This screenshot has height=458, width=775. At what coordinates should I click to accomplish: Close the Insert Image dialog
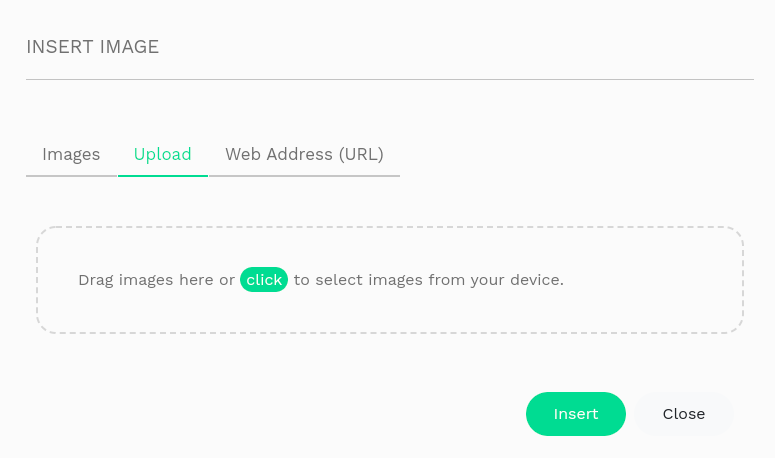tap(684, 414)
